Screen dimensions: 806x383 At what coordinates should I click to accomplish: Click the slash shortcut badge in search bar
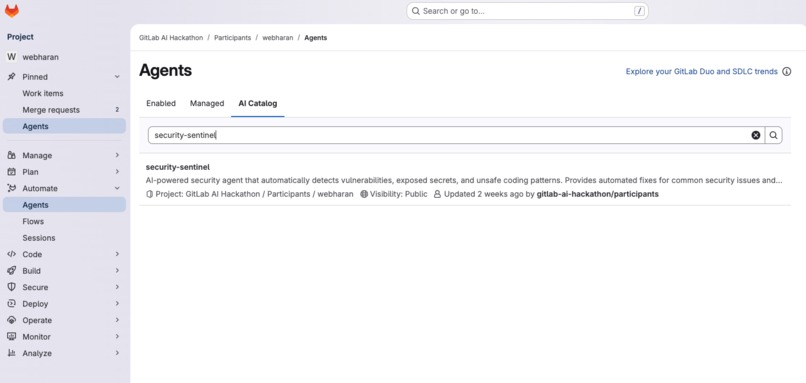[639, 11]
